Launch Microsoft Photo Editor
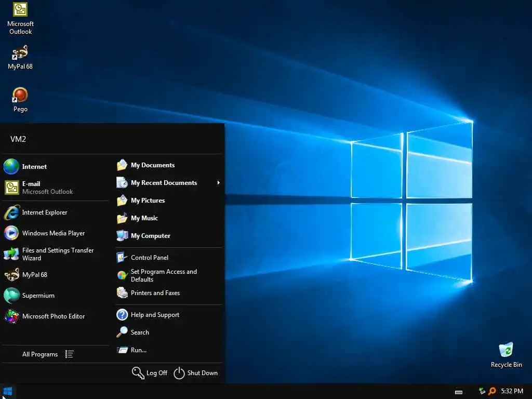 [55, 316]
